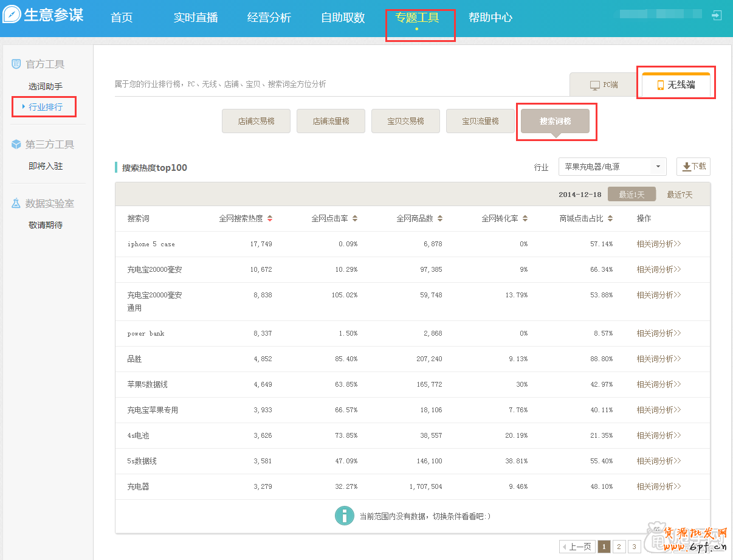Image resolution: width=733 pixels, height=560 pixels.
Task: Sort by 商城点击占比 column arrows
Action: coord(610,219)
